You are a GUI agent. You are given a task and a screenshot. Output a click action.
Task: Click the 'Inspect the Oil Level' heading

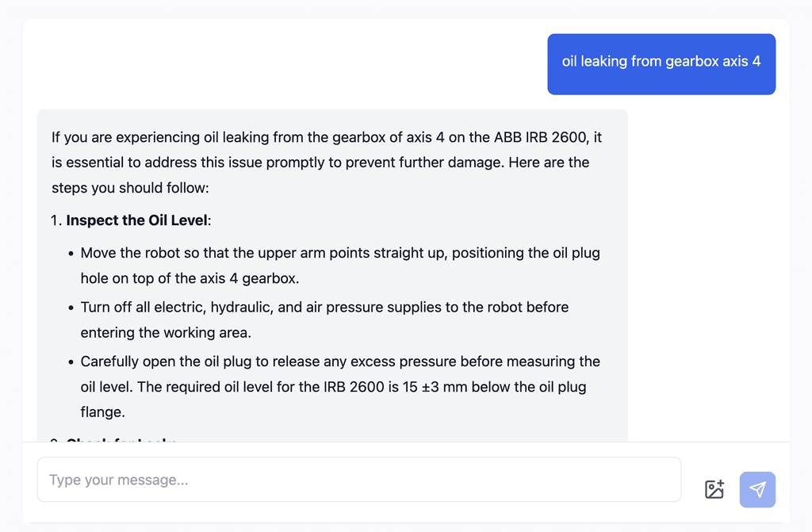(136, 220)
